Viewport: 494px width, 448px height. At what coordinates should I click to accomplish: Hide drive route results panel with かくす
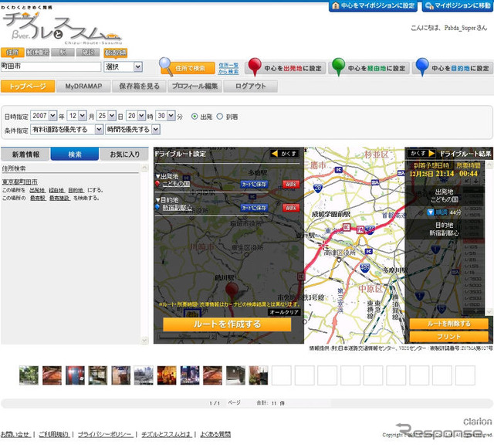[x=421, y=153]
